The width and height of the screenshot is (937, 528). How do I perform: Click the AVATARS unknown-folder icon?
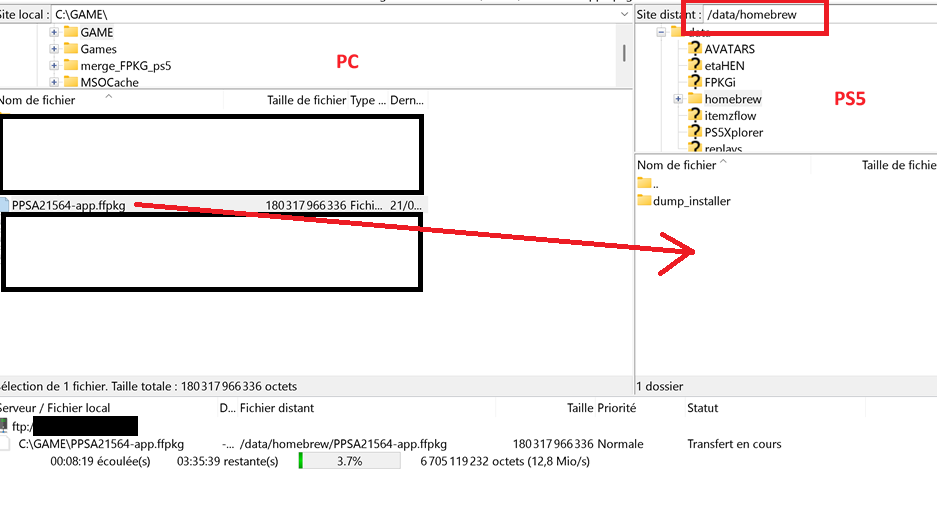(x=694, y=48)
